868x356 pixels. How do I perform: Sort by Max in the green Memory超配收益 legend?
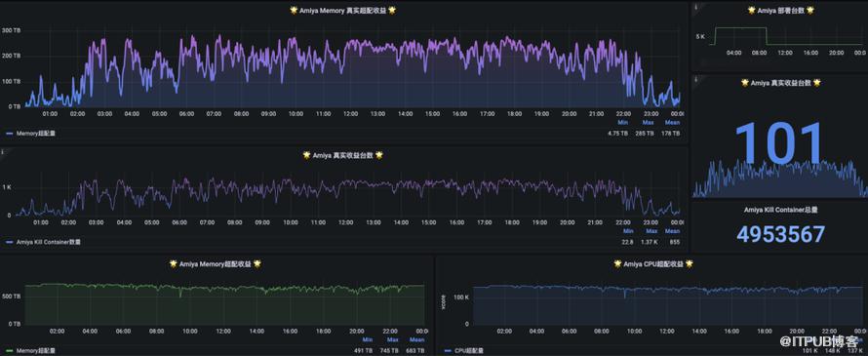[393, 339]
